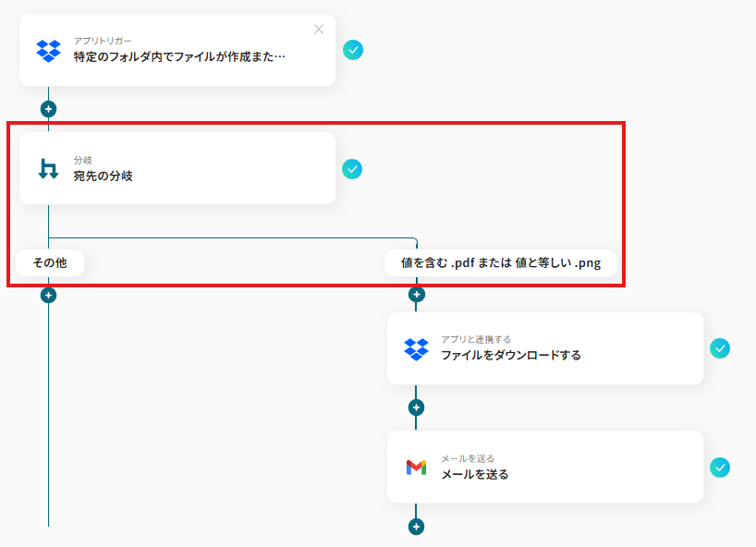Click the Gmail icon in メールを送る card
756x547 pixels.
point(416,468)
